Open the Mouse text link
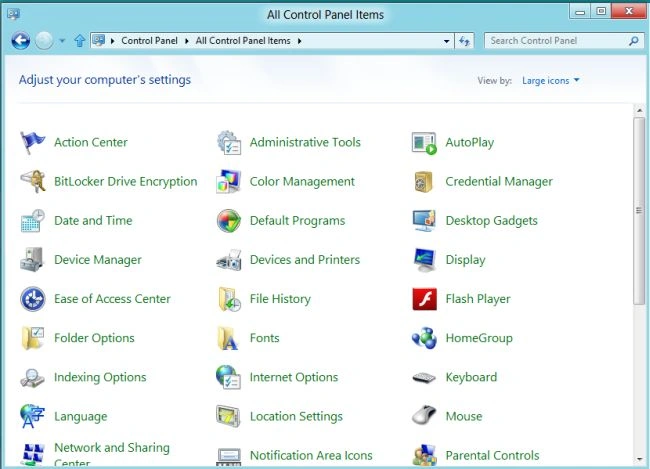The image size is (650, 469). [464, 416]
